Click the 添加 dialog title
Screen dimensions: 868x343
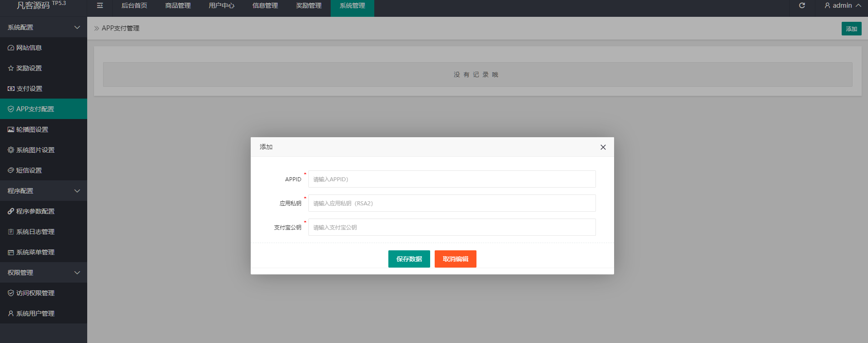[266, 147]
